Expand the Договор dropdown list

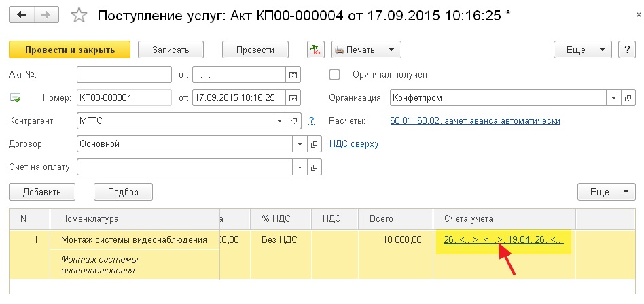tap(300, 144)
